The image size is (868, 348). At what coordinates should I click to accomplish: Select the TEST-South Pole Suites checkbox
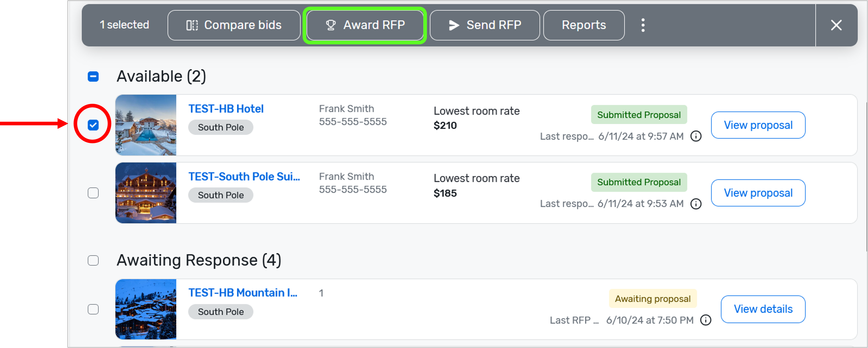point(93,193)
